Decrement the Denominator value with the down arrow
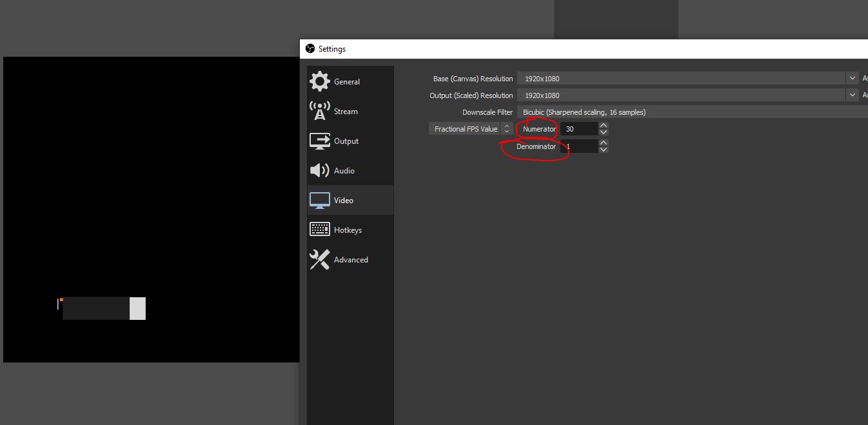The height and width of the screenshot is (425, 868). (x=604, y=149)
